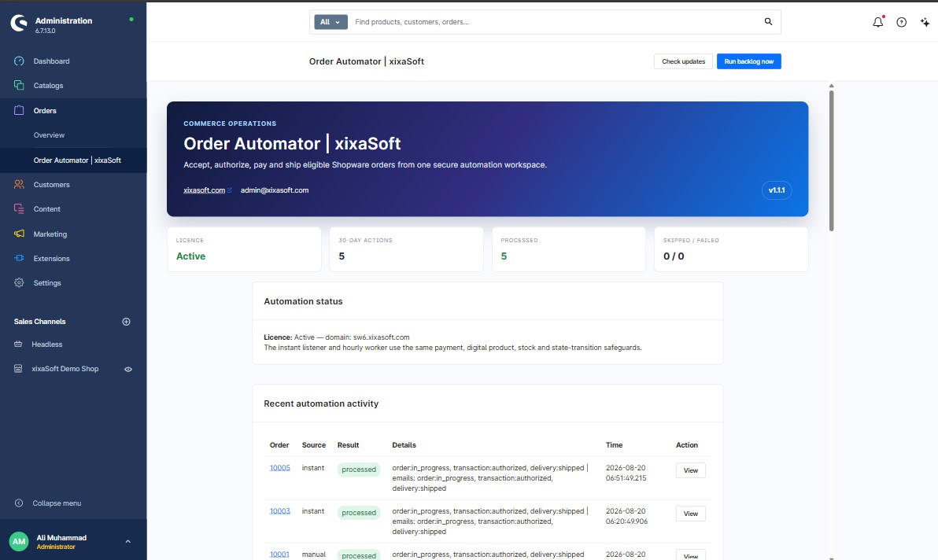Viewport: 938px width, 560px height.
Task: Toggle storefront view eye for xixaSoft Demo Shop
Action: 128,370
